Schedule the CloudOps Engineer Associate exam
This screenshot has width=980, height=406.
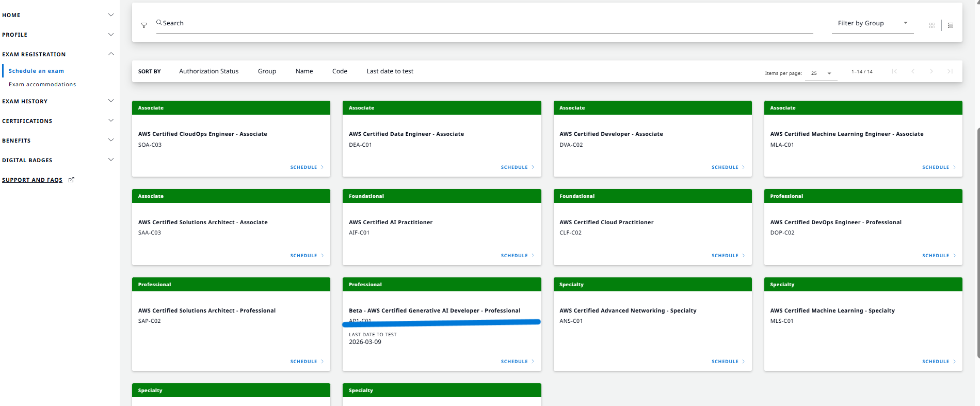(x=307, y=167)
